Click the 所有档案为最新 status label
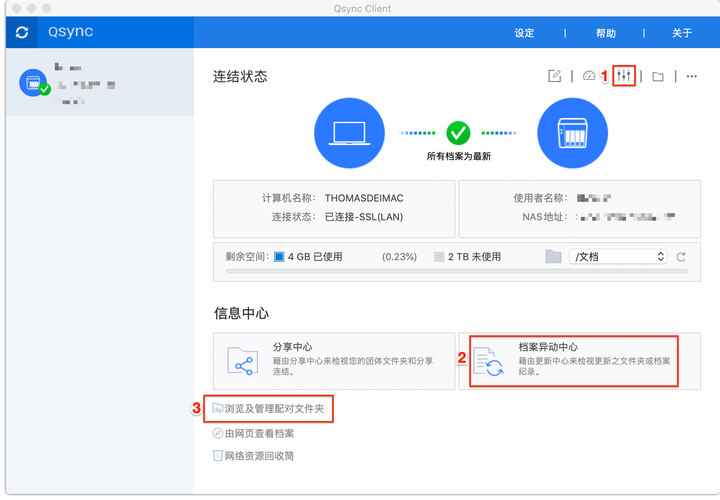The width and height of the screenshot is (720, 500). pyautogui.click(x=459, y=157)
